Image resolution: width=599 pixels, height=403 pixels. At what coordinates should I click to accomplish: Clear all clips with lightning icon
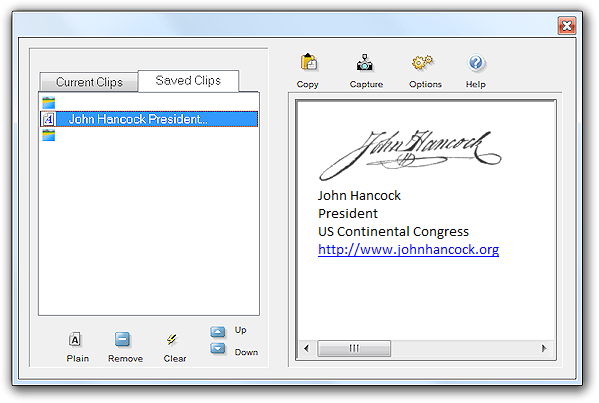click(172, 339)
